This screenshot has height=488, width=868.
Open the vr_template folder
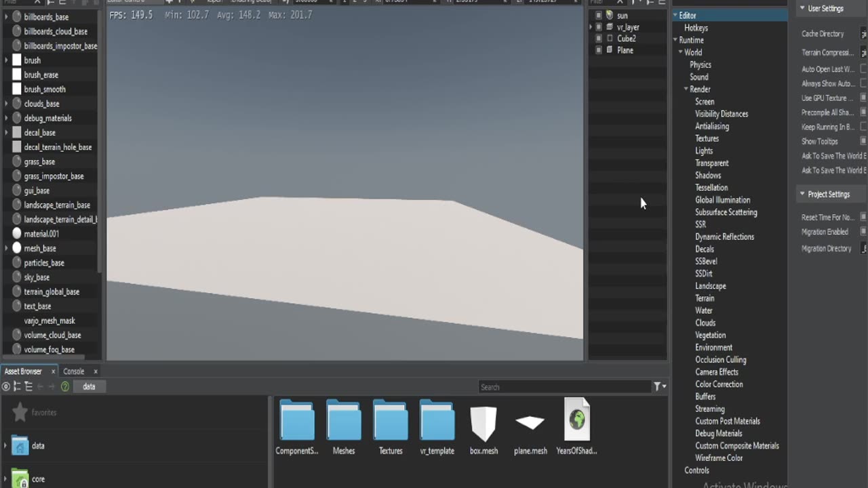pyautogui.click(x=437, y=421)
